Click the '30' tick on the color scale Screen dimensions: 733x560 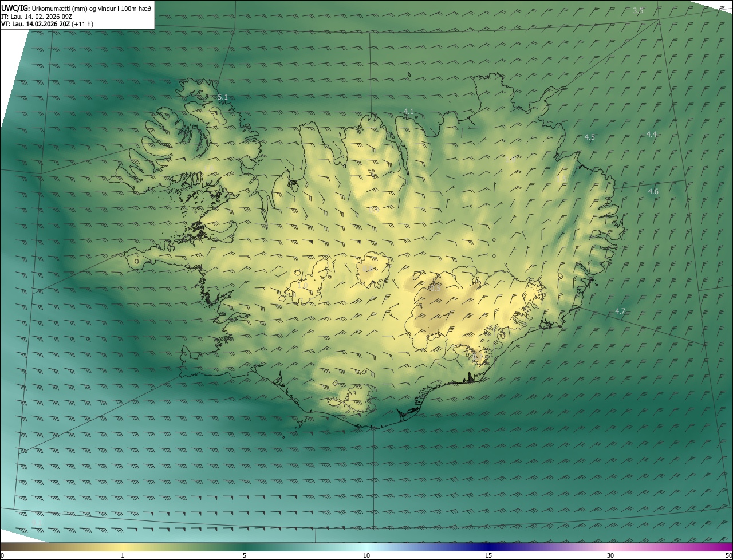[610, 555]
